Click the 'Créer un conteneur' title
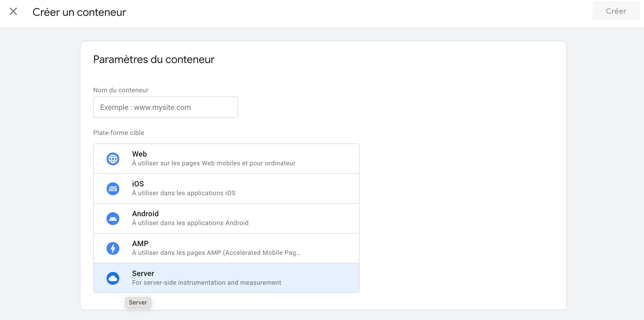Screen dimensions: 644x320 coord(79,12)
